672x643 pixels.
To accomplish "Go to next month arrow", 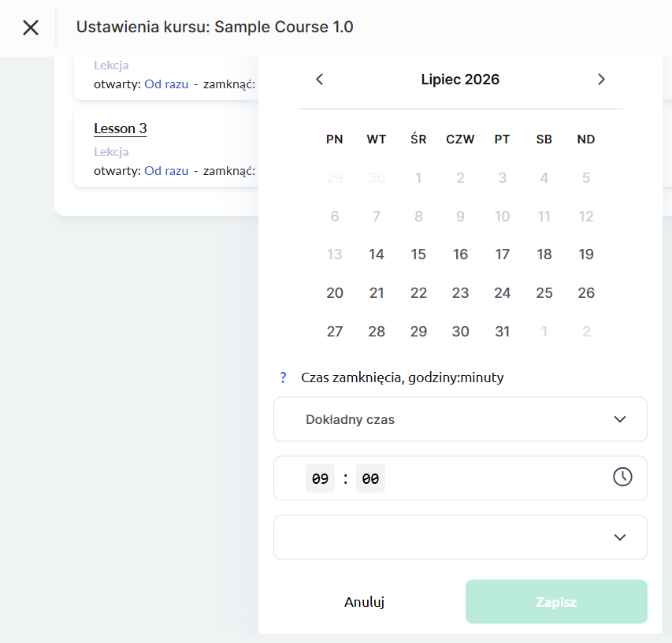I will tap(601, 80).
